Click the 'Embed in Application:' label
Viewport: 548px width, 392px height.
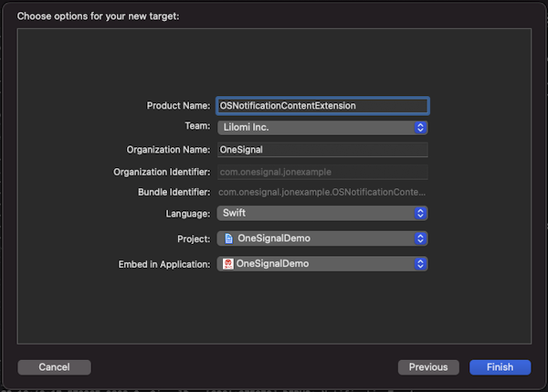164,264
